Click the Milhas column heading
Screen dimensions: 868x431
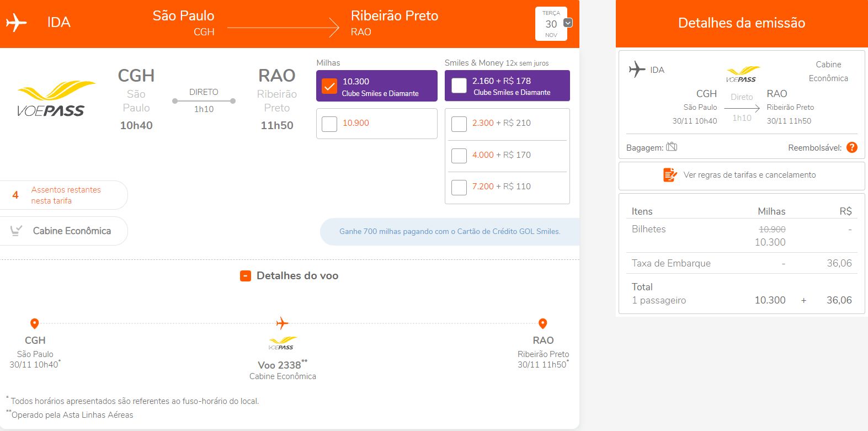tap(328, 63)
